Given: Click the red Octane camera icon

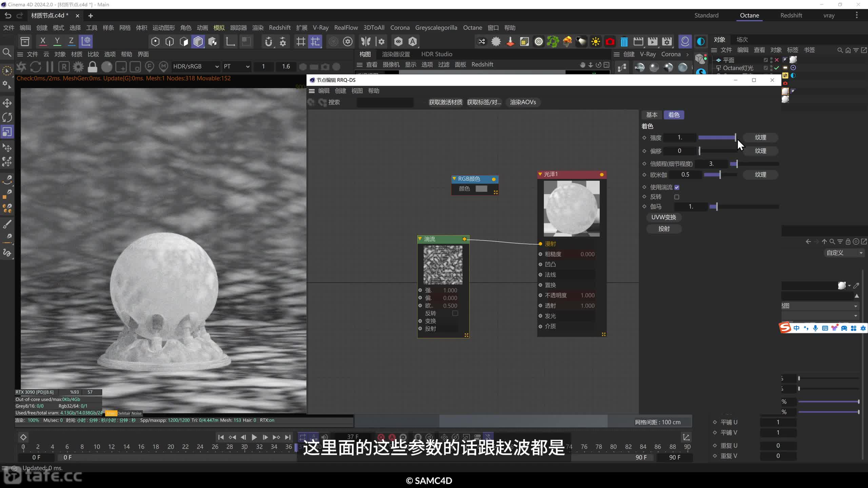Looking at the screenshot, I should (x=610, y=42).
